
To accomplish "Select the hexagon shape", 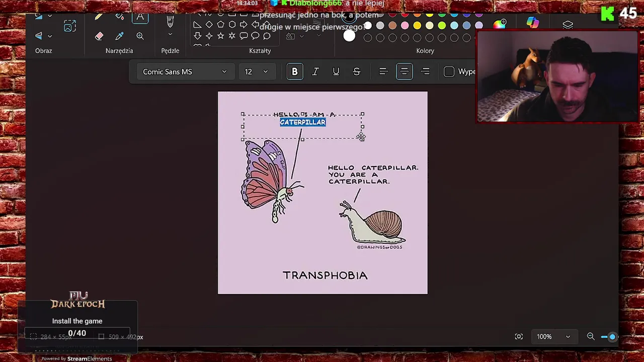I will (232, 25).
